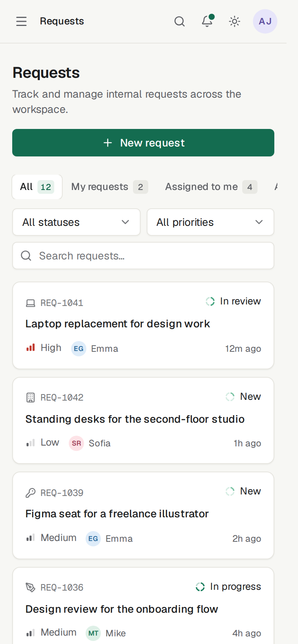This screenshot has width=298, height=644.
Task: Click the In progress status label
Action: pos(235,587)
